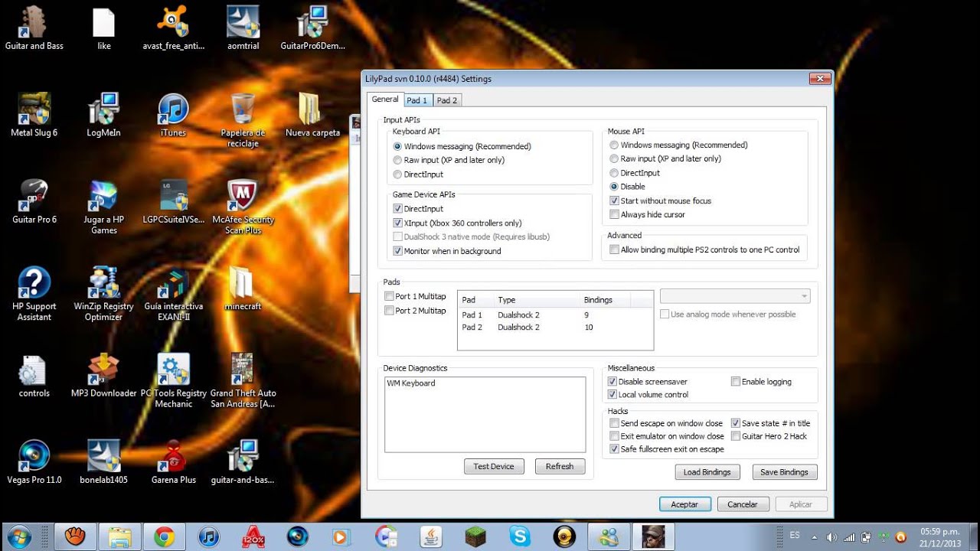Click the ES language indicator in taskbar
The width and height of the screenshot is (980, 551).
(x=795, y=536)
